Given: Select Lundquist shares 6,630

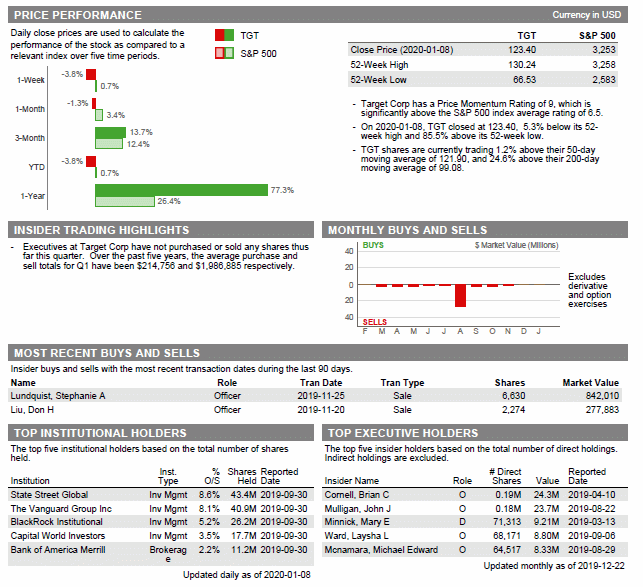Looking at the screenshot, I should coord(513,396).
